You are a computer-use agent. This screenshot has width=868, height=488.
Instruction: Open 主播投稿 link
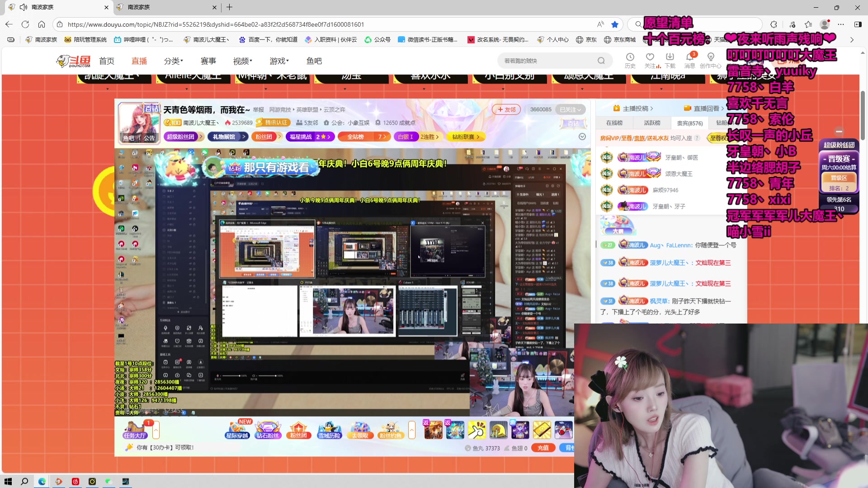pos(633,108)
